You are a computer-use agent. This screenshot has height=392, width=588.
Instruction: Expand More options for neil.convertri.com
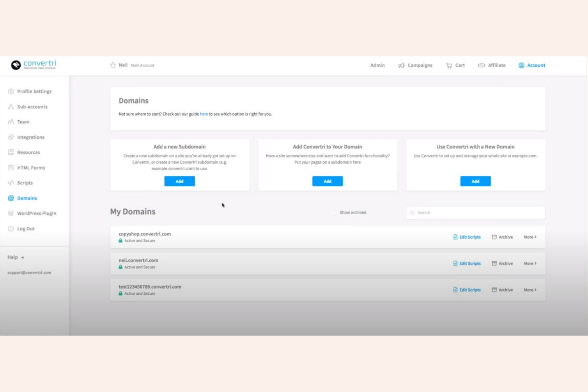point(530,263)
